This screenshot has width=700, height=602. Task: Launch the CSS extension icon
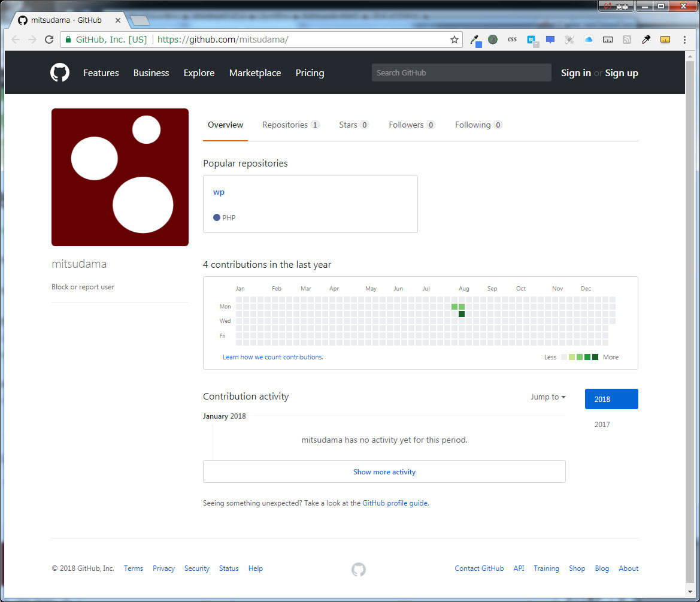(x=512, y=40)
